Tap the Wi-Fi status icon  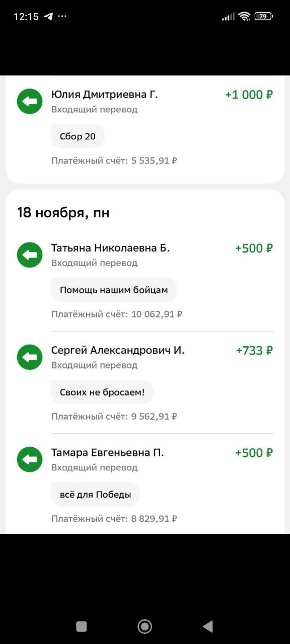click(245, 16)
